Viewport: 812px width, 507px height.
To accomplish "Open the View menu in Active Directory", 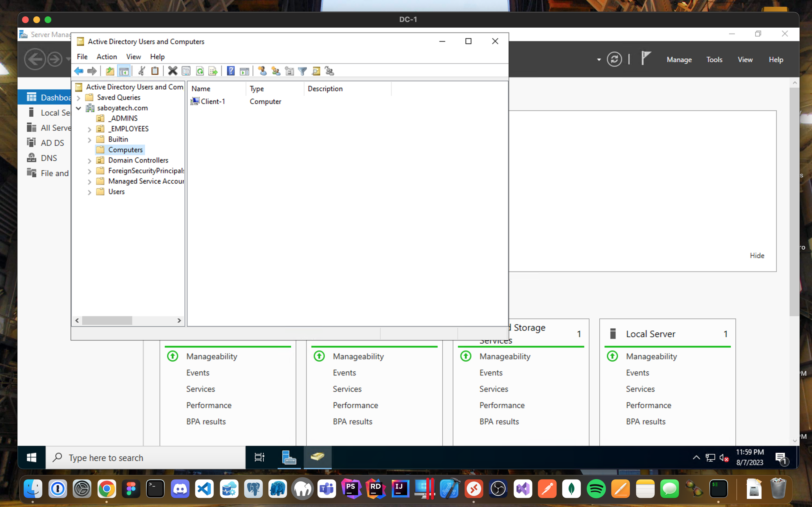I will click(x=133, y=57).
